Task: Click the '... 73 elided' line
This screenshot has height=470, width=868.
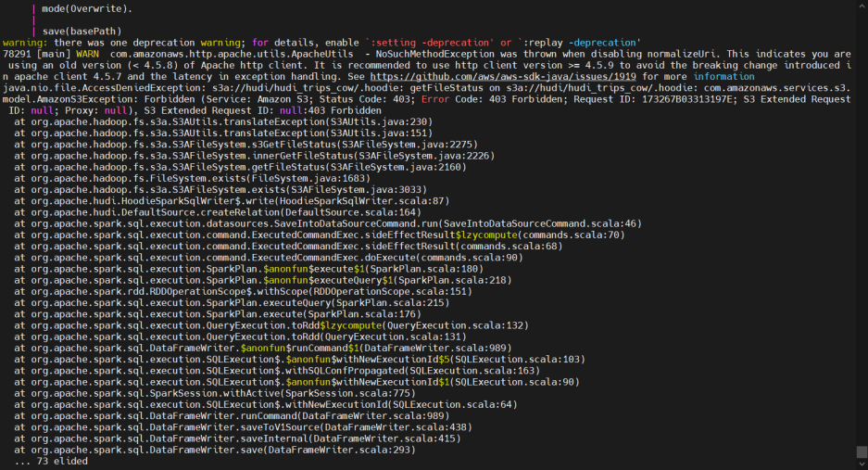Action: [51, 461]
